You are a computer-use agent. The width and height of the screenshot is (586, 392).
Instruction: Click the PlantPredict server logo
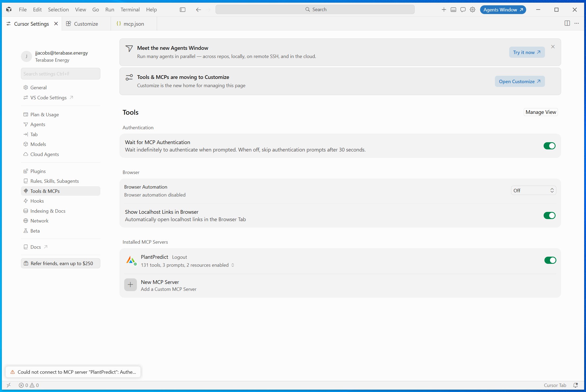[131, 260]
